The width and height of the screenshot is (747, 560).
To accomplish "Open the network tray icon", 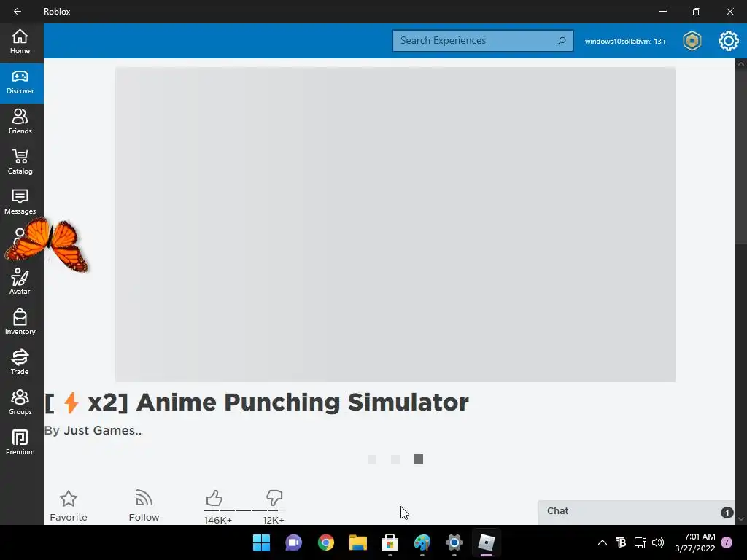I will [640, 542].
